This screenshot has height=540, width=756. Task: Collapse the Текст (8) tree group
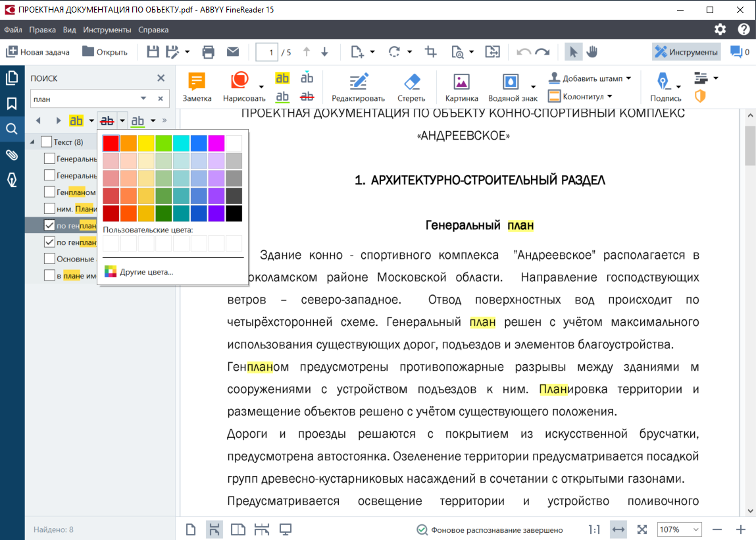(33, 141)
